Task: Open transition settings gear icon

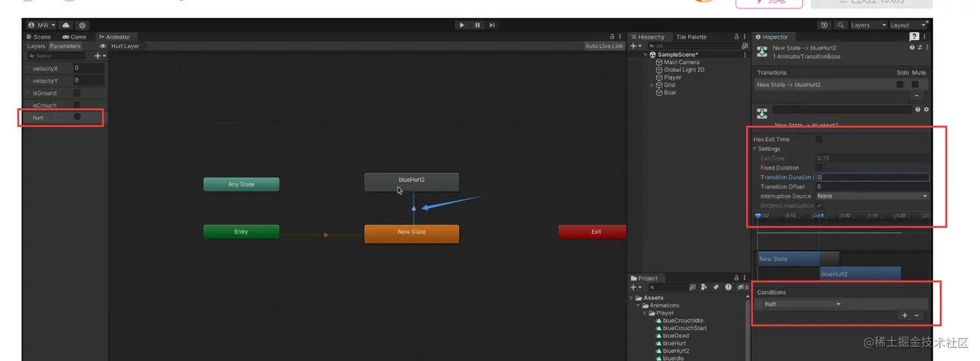Action: (x=926, y=110)
